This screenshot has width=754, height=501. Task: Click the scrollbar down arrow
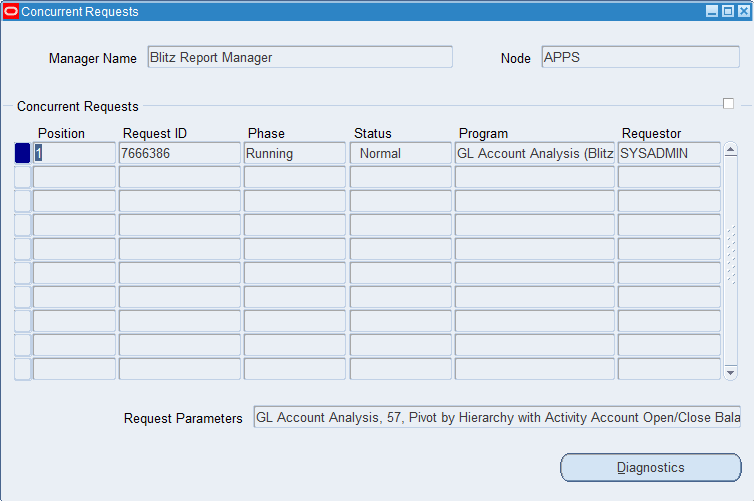click(x=730, y=373)
